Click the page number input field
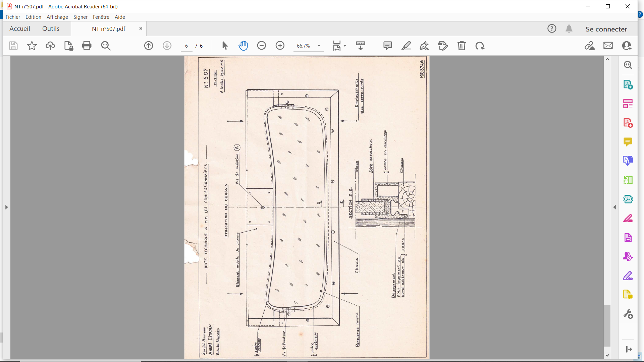Viewport: 644px width, 362px height. tap(186, 46)
